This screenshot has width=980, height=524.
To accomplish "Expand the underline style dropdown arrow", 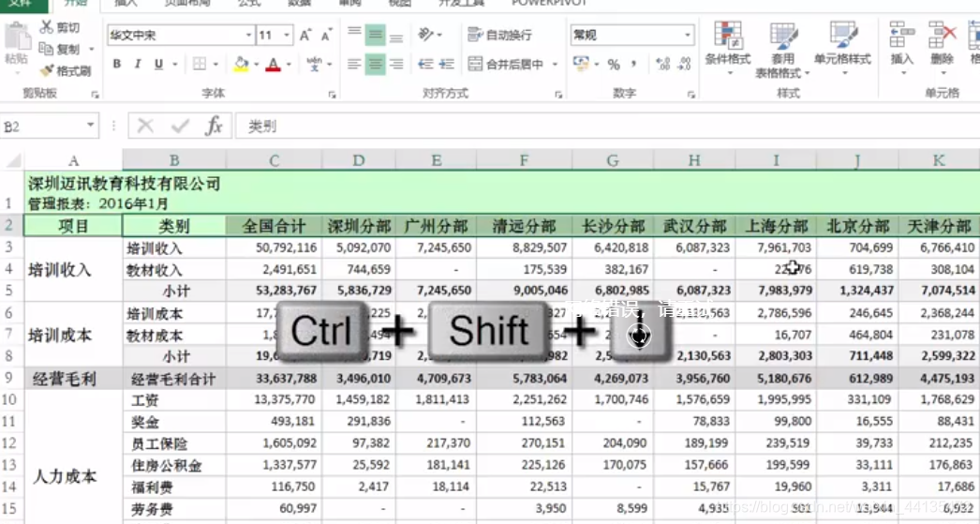I will pos(174,64).
